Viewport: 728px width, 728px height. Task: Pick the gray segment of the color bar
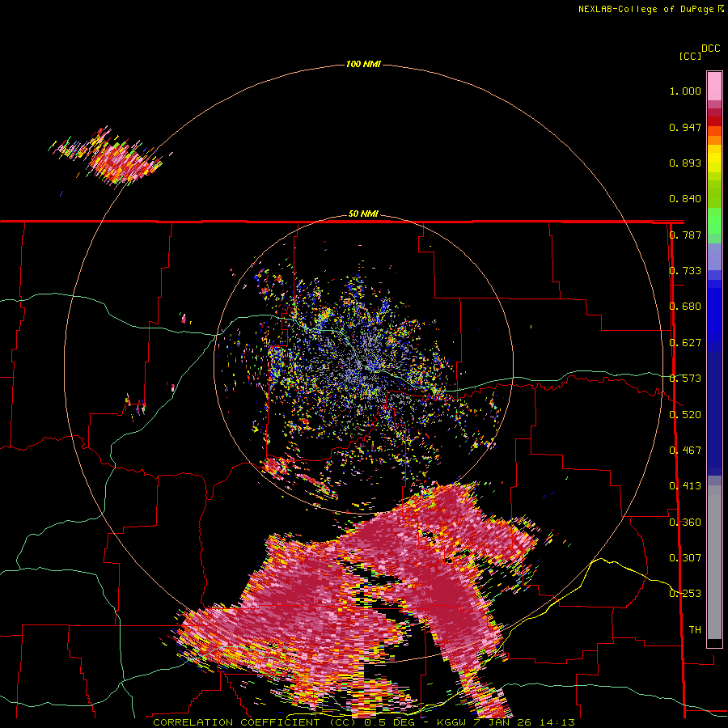pyautogui.click(x=714, y=562)
